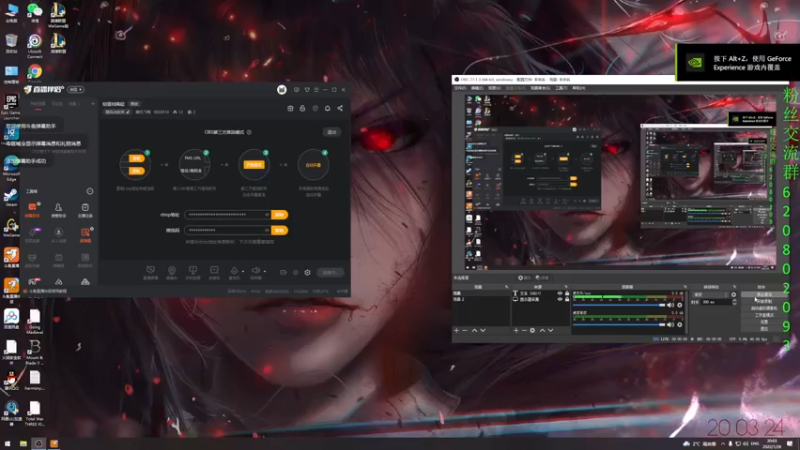Screen dimensions: 800x450
Task: Mute first audio channel in OBS mixer
Action: [670, 305]
